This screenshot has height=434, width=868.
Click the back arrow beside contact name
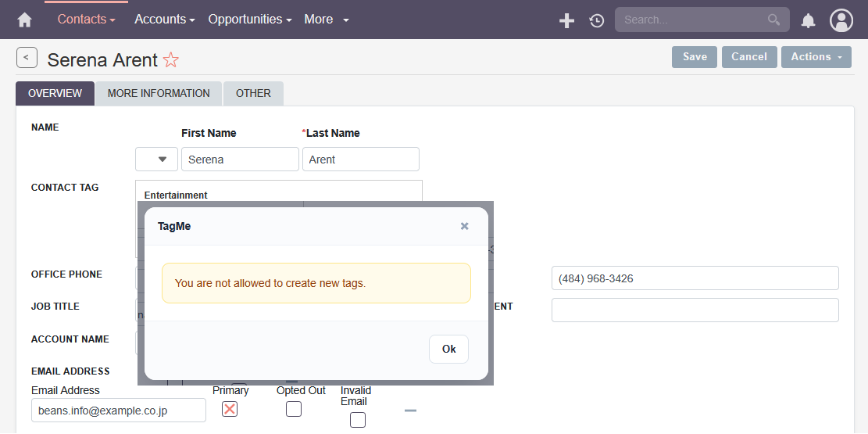(x=27, y=58)
